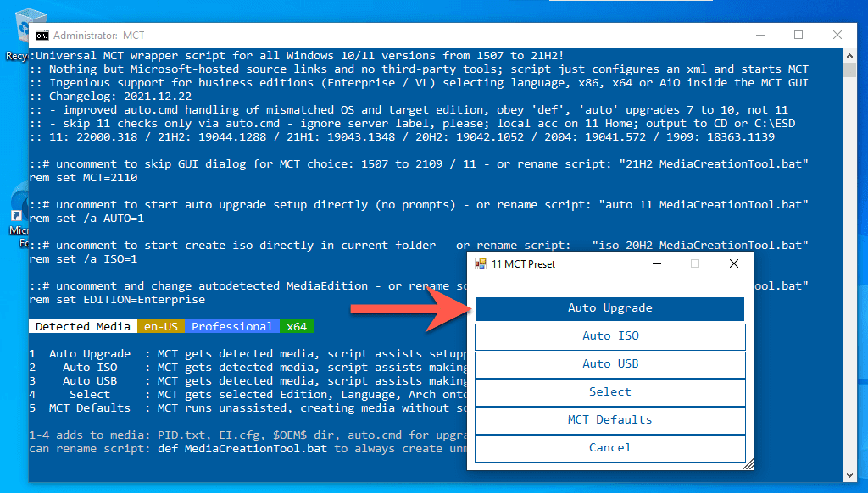Pick the Auto USB preset
868x493 pixels.
click(609, 364)
